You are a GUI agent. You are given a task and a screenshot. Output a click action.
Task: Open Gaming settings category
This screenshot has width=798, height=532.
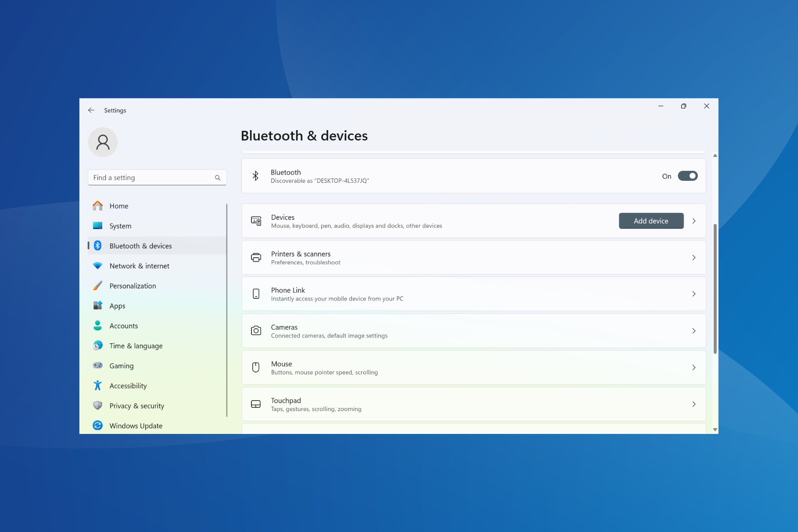pyautogui.click(x=157, y=365)
